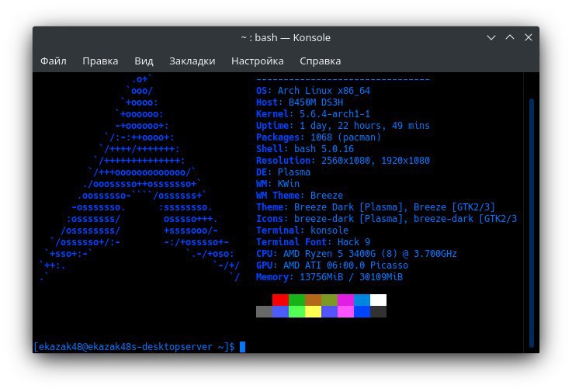
Task: Open the Справка menu
Action: coord(321,61)
